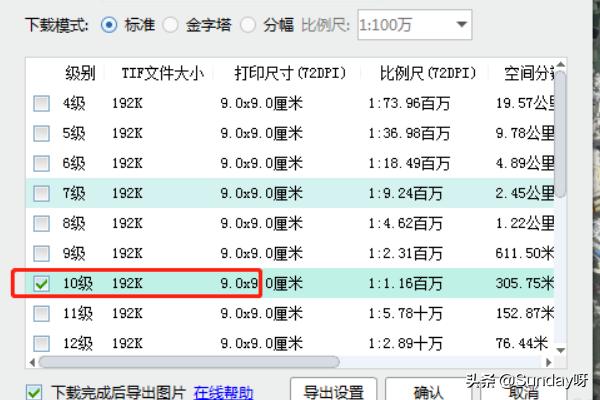Screen dimensions: 600x400
Task: Tick the 7级 level checkbox
Action: pos(41,193)
